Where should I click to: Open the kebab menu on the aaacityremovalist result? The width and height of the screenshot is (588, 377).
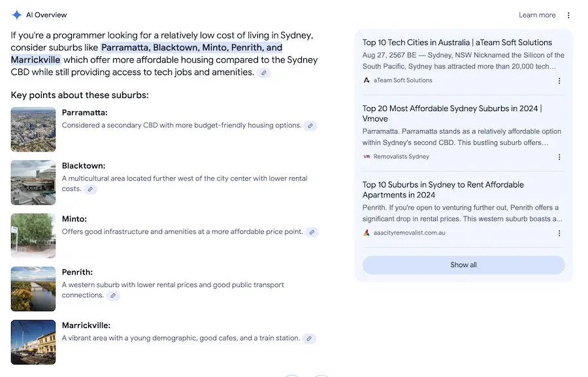559,233
